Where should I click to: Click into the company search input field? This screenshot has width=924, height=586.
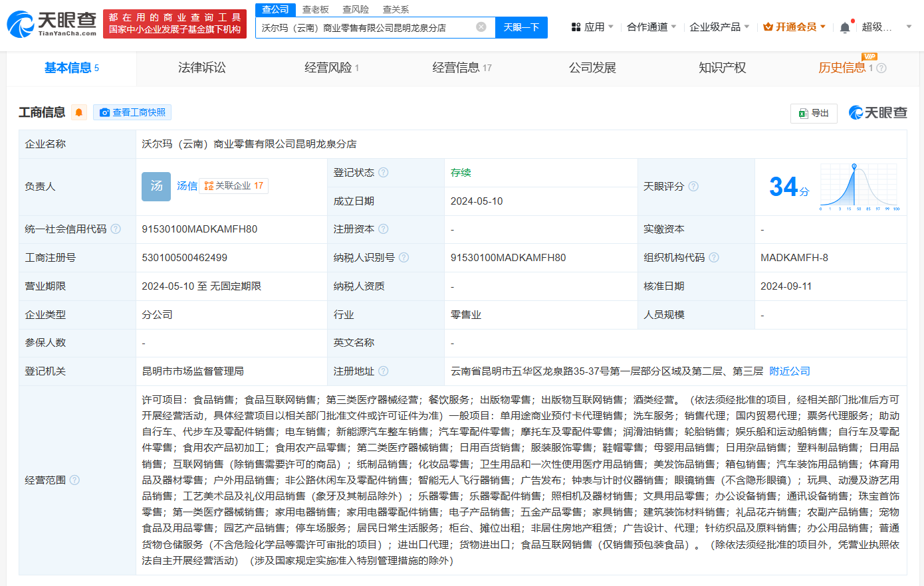(x=366, y=27)
